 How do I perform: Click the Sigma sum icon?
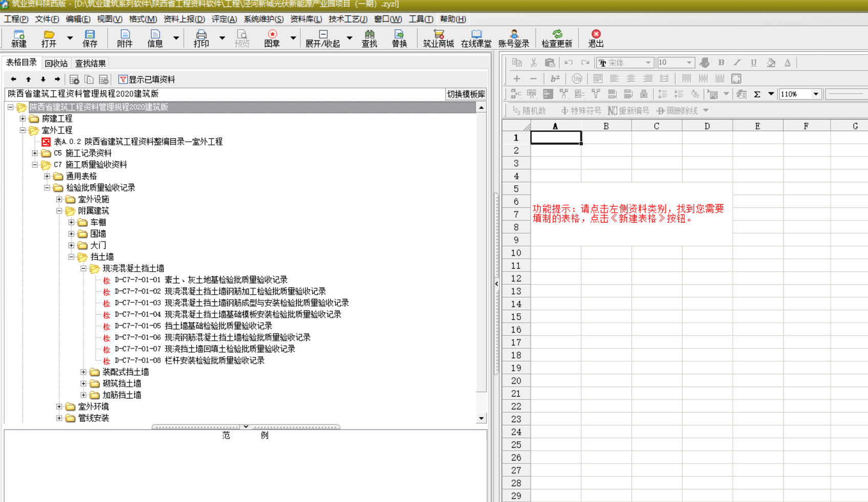click(x=757, y=94)
